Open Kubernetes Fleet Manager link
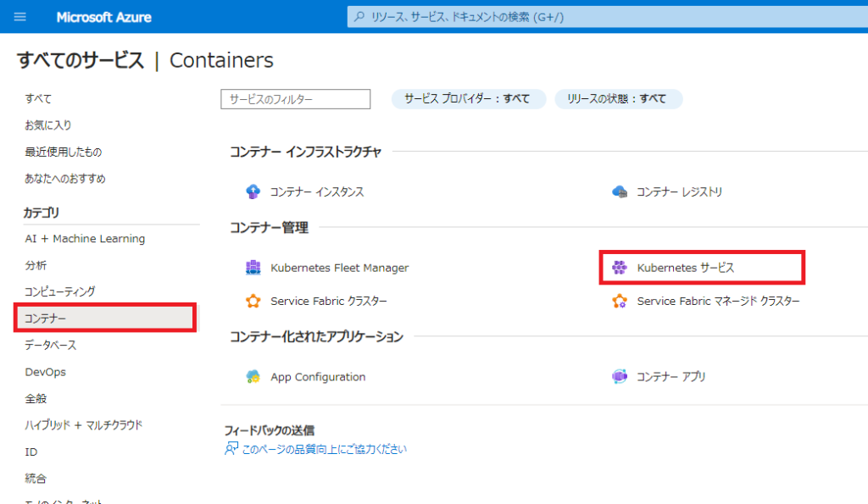Screen dimensions: 868x504 click(x=339, y=268)
